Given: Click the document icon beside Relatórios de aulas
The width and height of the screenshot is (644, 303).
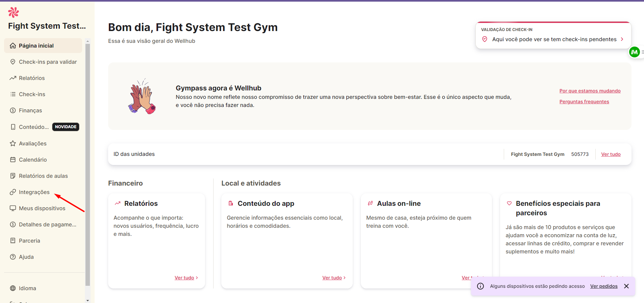Looking at the screenshot, I should [13, 176].
